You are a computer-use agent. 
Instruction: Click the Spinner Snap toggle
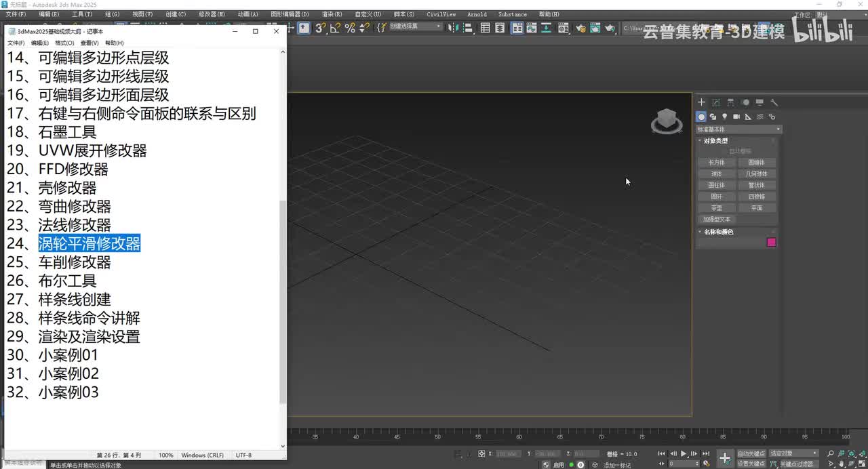point(365,28)
